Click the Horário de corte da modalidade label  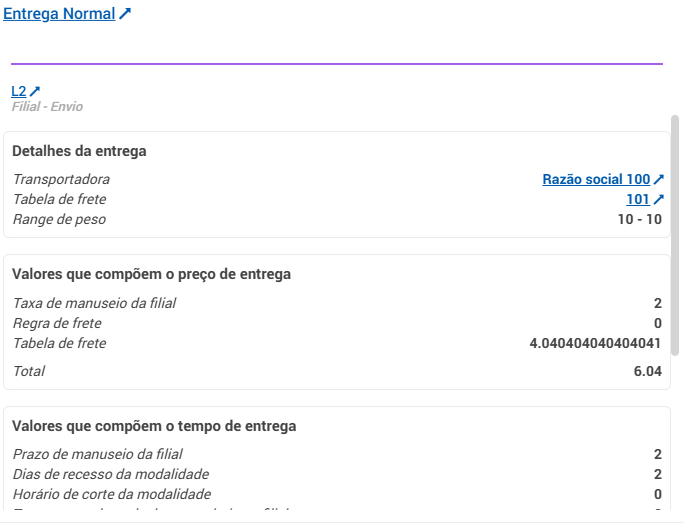tap(112, 494)
